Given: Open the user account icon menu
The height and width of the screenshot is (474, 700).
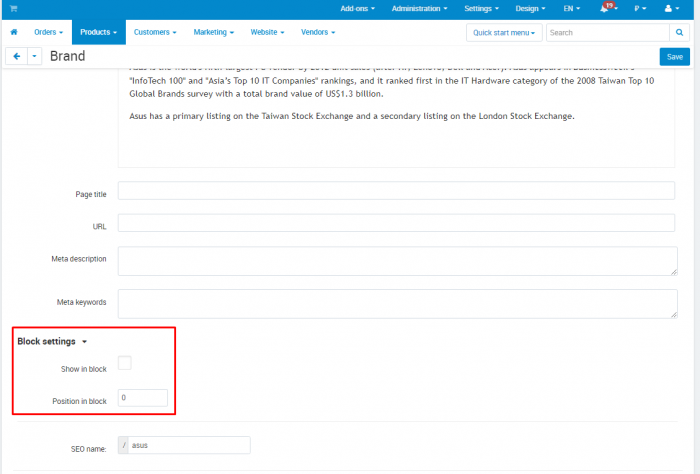Looking at the screenshot, I should (x=671, y=8).
